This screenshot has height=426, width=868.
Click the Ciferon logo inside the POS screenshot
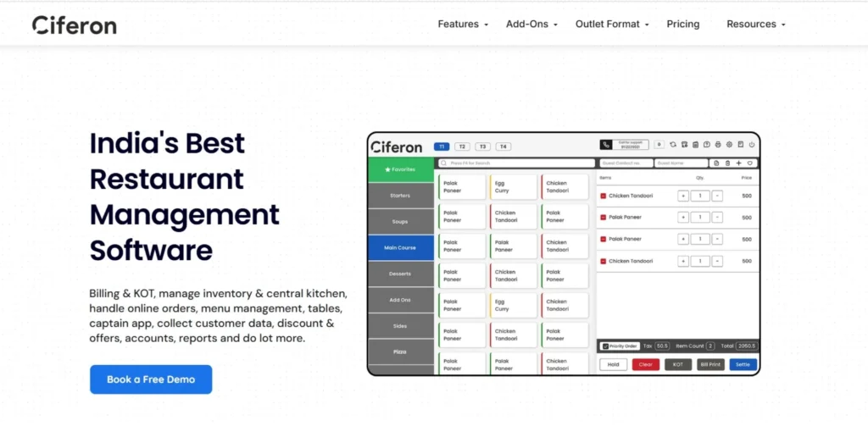click(397, 147)
